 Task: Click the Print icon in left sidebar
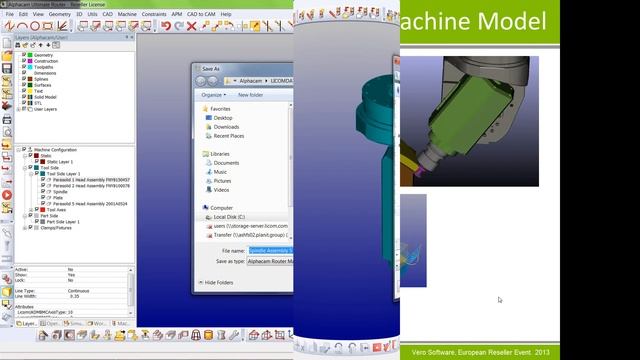(7, 119)
